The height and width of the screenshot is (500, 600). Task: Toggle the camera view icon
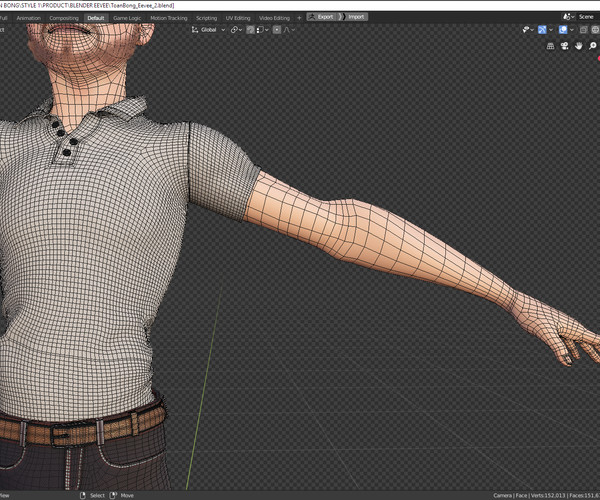(x=566, y=46)
